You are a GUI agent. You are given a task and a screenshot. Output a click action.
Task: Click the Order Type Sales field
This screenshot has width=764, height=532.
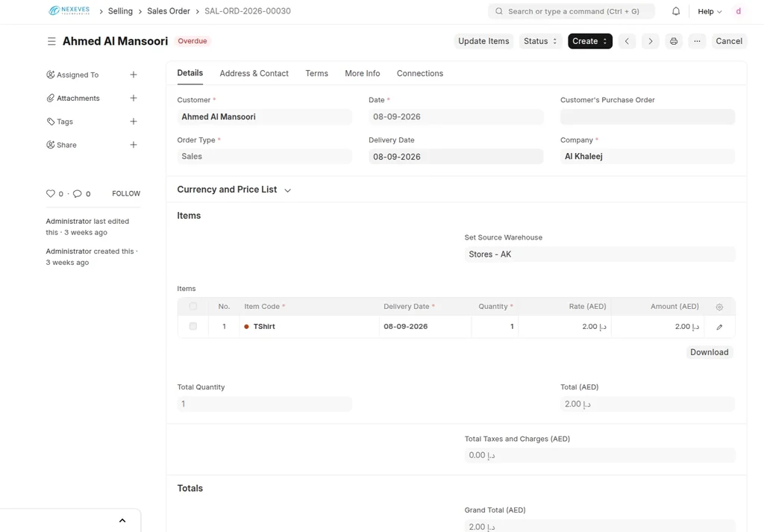264,157
